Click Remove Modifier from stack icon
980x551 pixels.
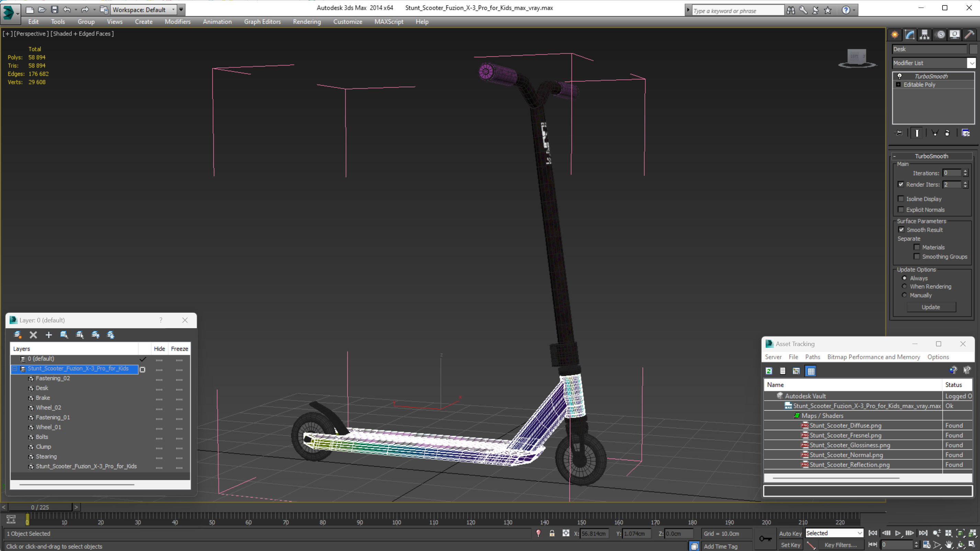[x=947, y=133]
